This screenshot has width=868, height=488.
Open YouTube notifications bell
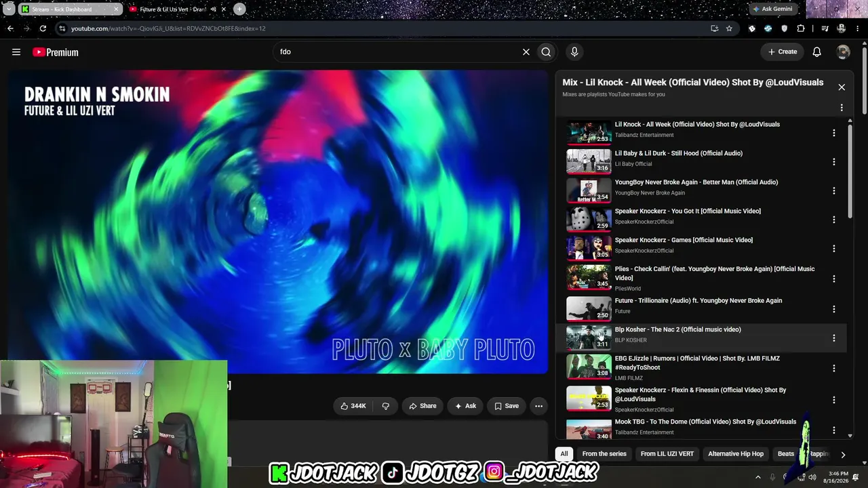(x=817, y=52)
